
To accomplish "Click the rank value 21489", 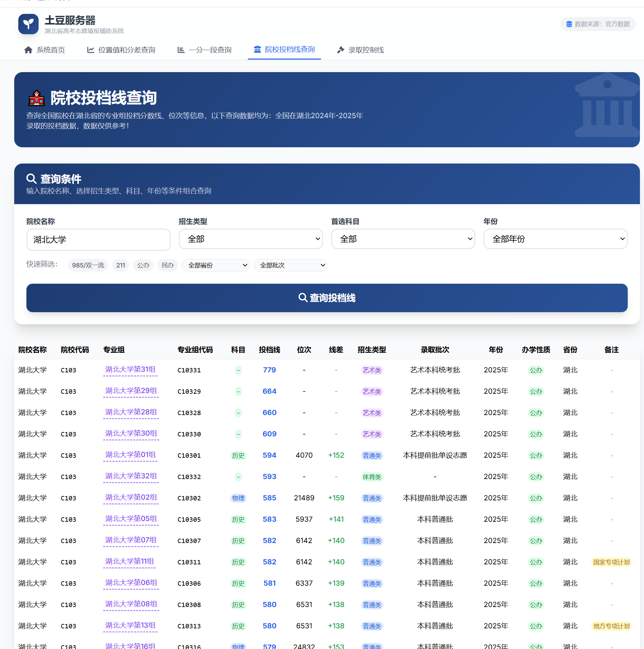I will 304,498.
